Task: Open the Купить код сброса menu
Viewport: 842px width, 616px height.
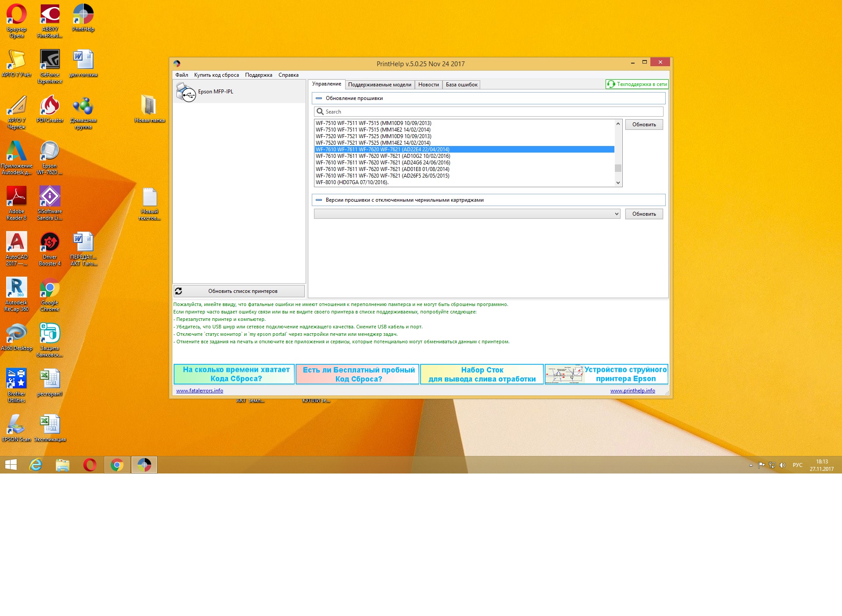Action: click(x=217, y=75)
